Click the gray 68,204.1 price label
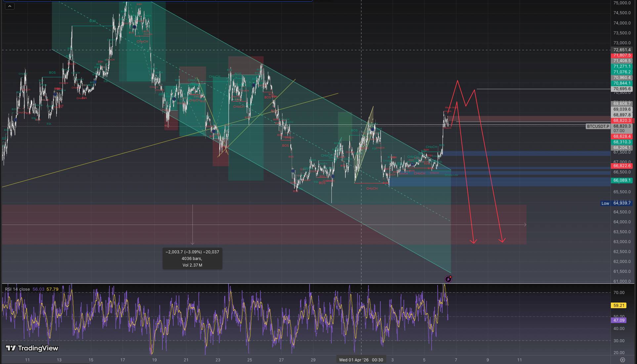The height and width of the screenshot is (364, 637). coord(622,148)
